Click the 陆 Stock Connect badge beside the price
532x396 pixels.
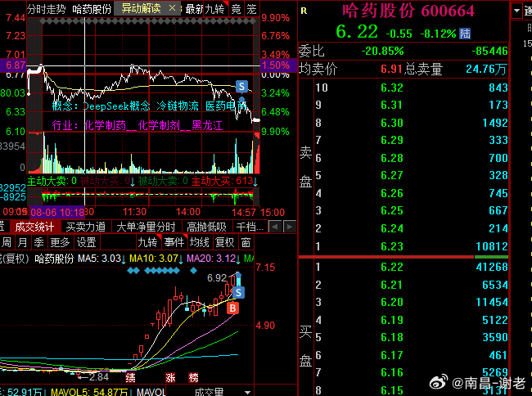[465, 34]
